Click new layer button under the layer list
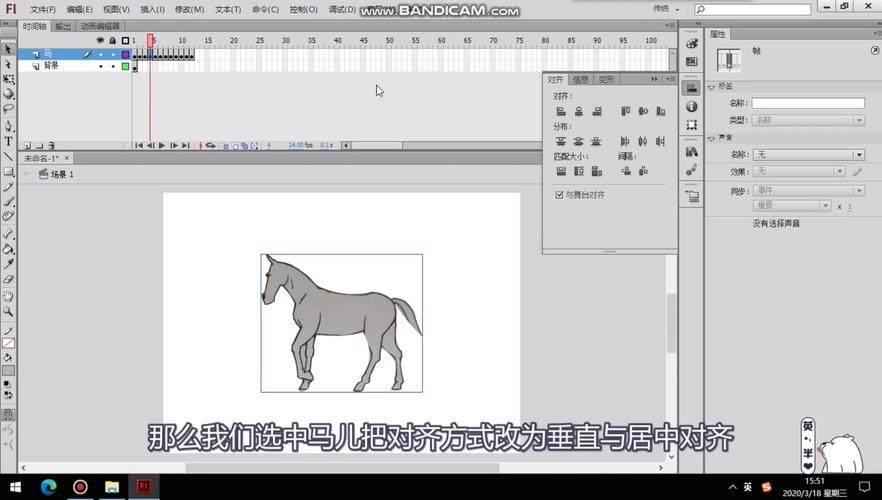Viewport: 882px width, 500px height. point(27,146)
